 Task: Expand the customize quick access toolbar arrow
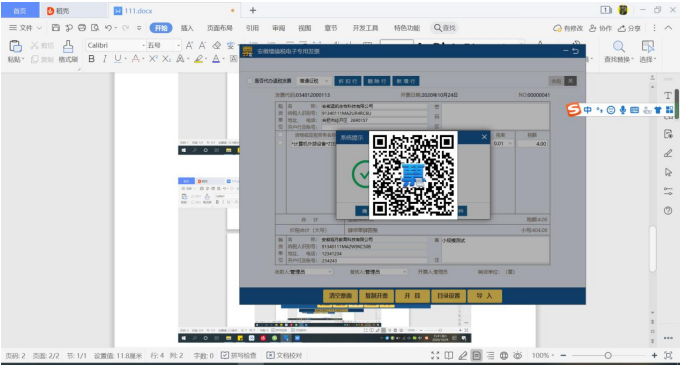[139, 28]
